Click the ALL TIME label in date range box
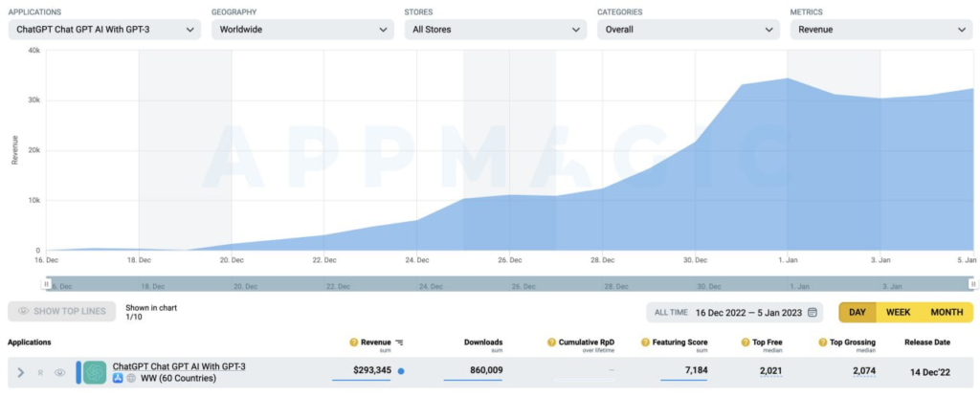Image resolution: width=980 pixels, height=397 pixels. (671, 312)
